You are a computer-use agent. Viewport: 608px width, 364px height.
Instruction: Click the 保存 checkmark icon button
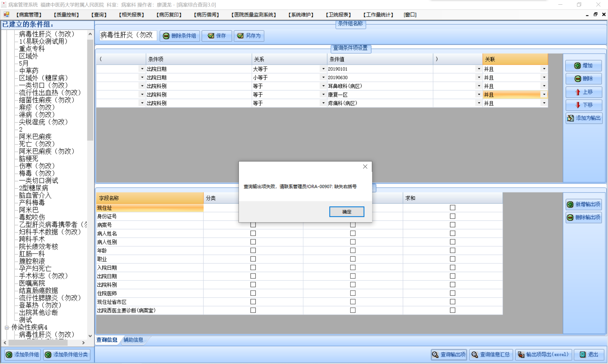coord(211,36)
